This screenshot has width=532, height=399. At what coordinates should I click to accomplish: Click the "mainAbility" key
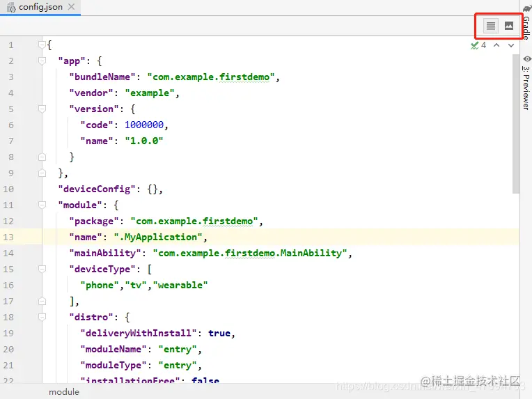tap(105, 253)
